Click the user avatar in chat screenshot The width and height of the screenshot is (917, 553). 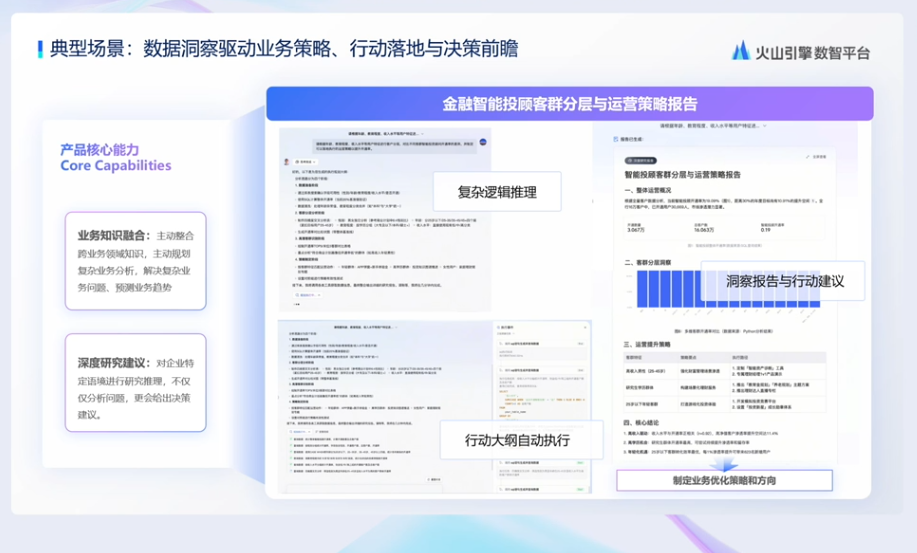pos(483,142)
